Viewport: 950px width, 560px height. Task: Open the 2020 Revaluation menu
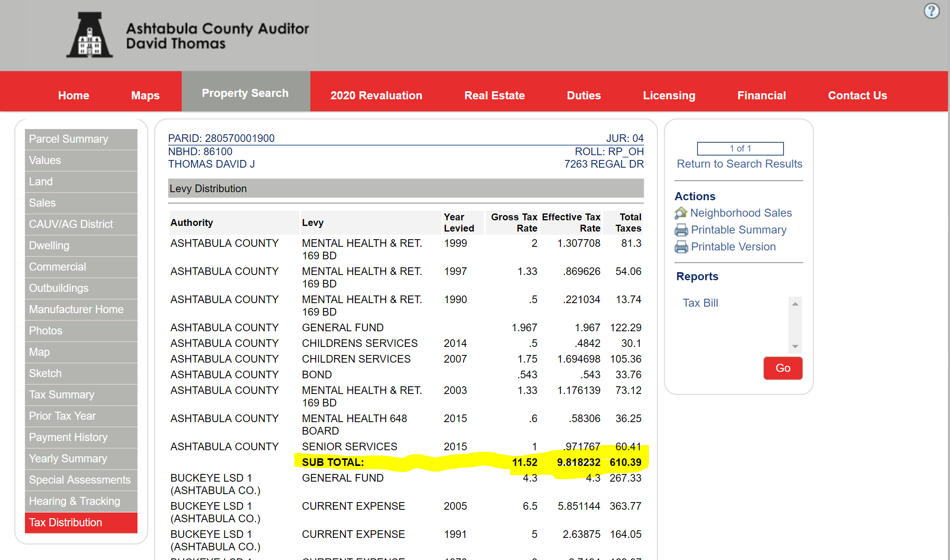[x=376, y=95]
